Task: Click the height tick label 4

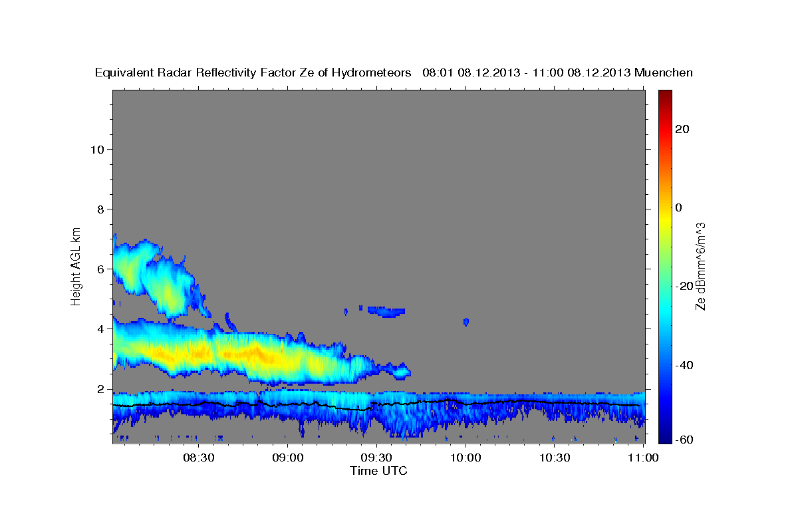Action: click(100, 329)
